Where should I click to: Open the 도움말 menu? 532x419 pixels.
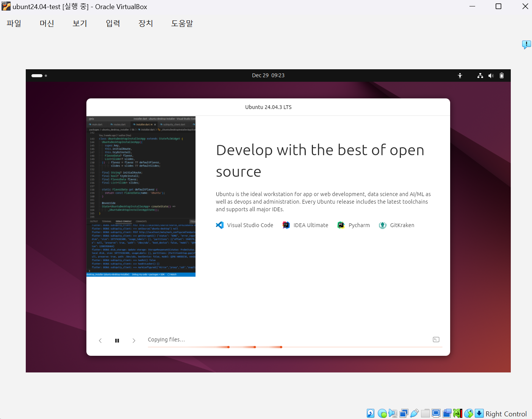[x=182, y=23]
